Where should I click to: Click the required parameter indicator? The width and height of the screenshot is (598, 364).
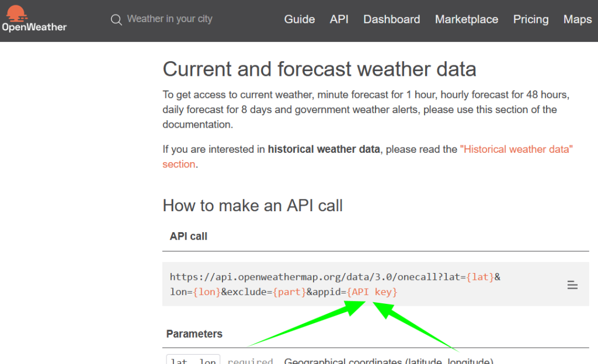(x=250, y=360)
